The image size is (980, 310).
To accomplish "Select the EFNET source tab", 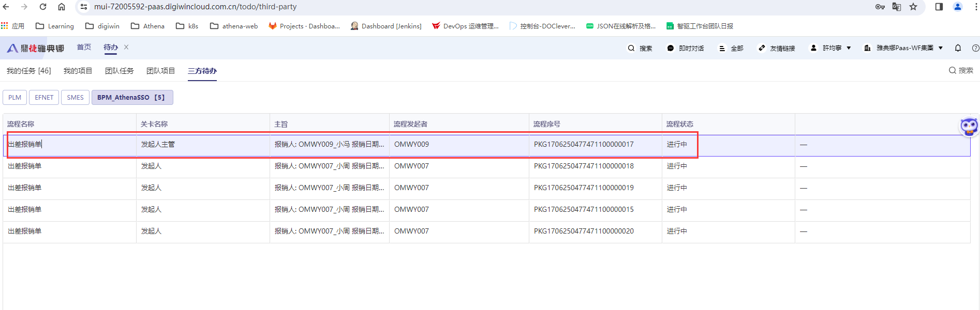I will [x=44, y=97].
